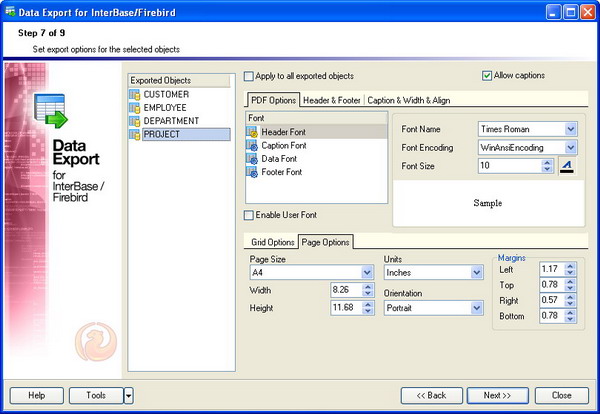Open the Caption & Width & Align tab

click(x=409, y=101)
